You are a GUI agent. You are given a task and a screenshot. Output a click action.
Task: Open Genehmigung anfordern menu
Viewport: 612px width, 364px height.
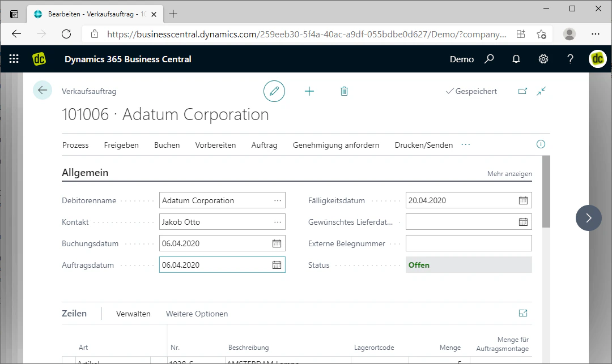point(336,145)
